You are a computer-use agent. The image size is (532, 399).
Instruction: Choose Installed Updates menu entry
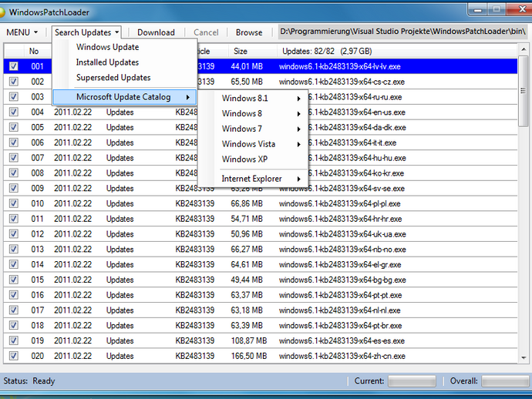pyautogui.click(x=107, y=62)
